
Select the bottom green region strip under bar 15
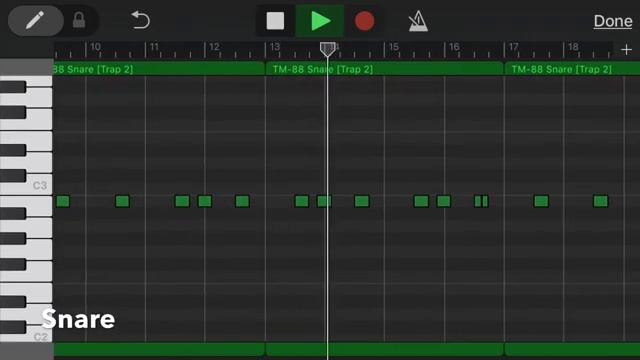384,349
